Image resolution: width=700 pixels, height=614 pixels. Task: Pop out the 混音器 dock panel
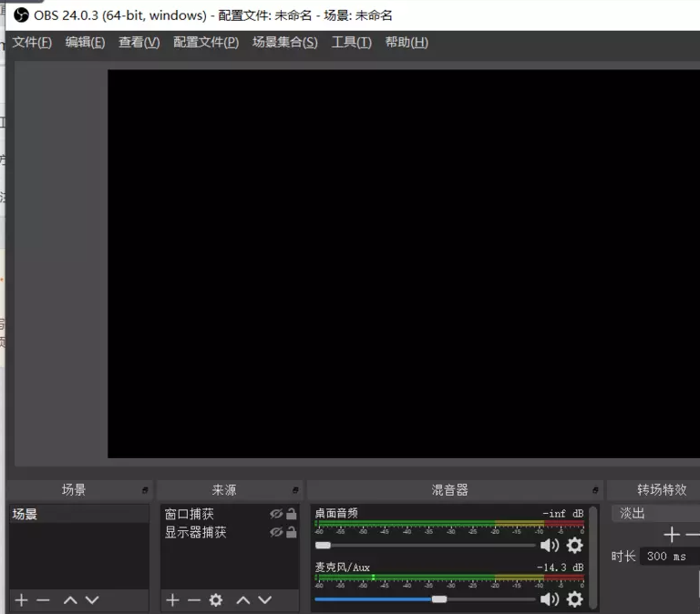coord(595,490)
